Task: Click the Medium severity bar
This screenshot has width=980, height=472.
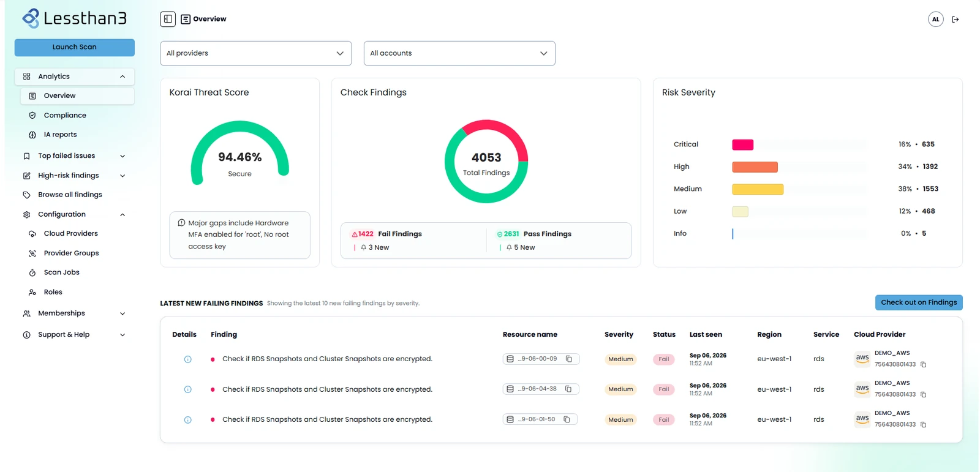Action: point(758,189)
